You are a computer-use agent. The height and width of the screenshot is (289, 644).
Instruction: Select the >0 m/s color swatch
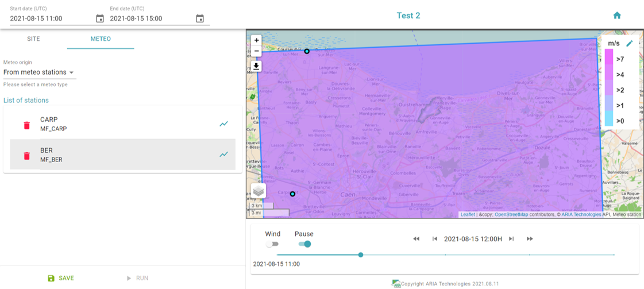[609, 118]
